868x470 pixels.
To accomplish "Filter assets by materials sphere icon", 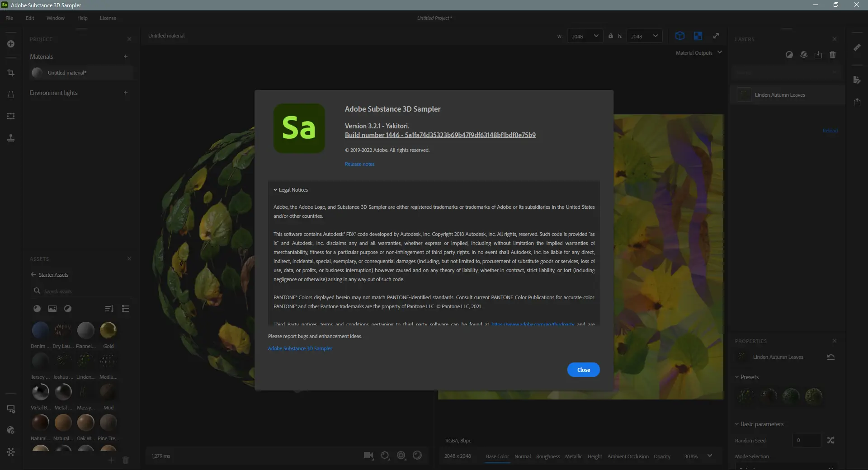I will point(37,309).
